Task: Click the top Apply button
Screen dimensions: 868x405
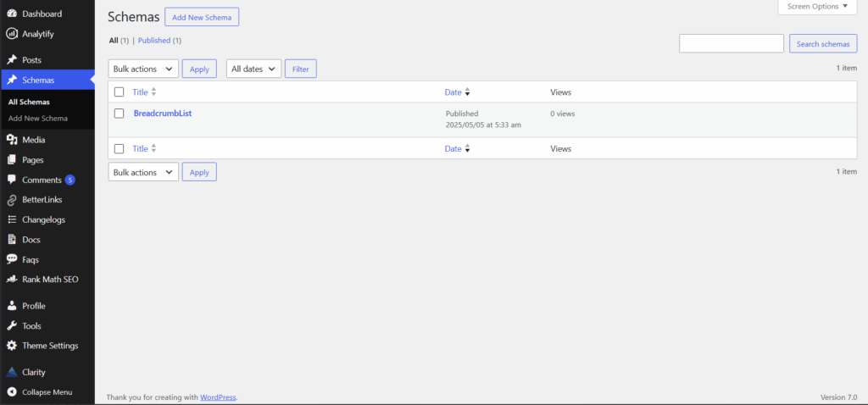Action: pyautogui.click(x=199, y=69)
